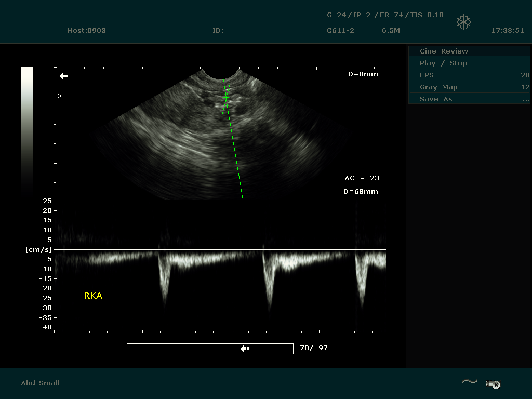This screenshot has height=399, width=532.
Task: Click the focus marker beside depth scale
Action: tap(60, 96)
